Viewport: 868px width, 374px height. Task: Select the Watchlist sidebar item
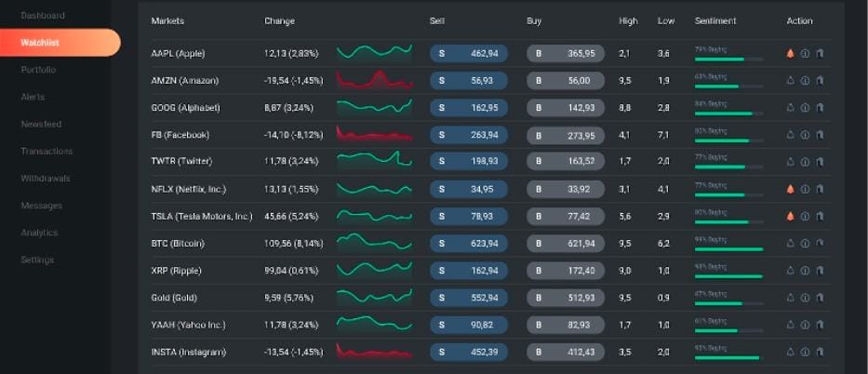coord(60,43)
